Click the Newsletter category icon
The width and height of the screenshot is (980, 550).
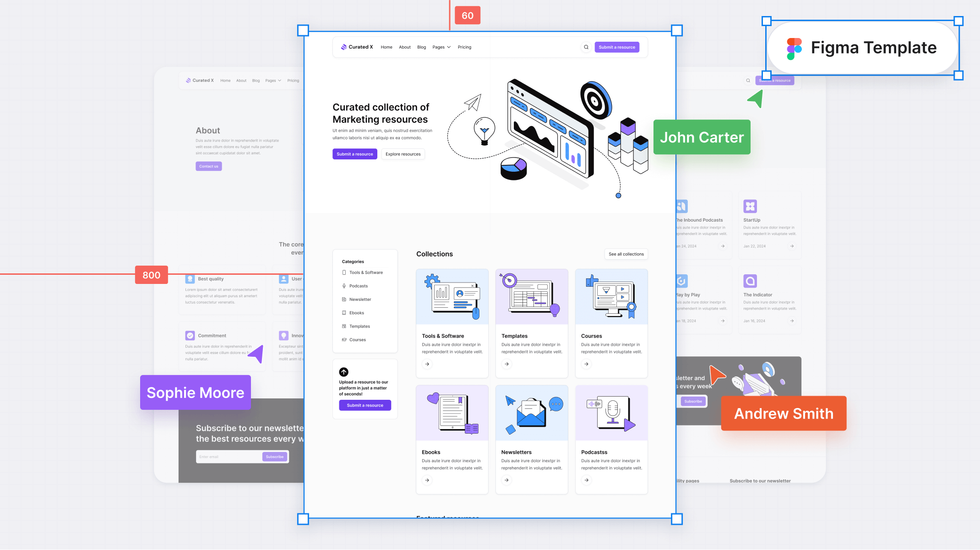click(344, 299)
